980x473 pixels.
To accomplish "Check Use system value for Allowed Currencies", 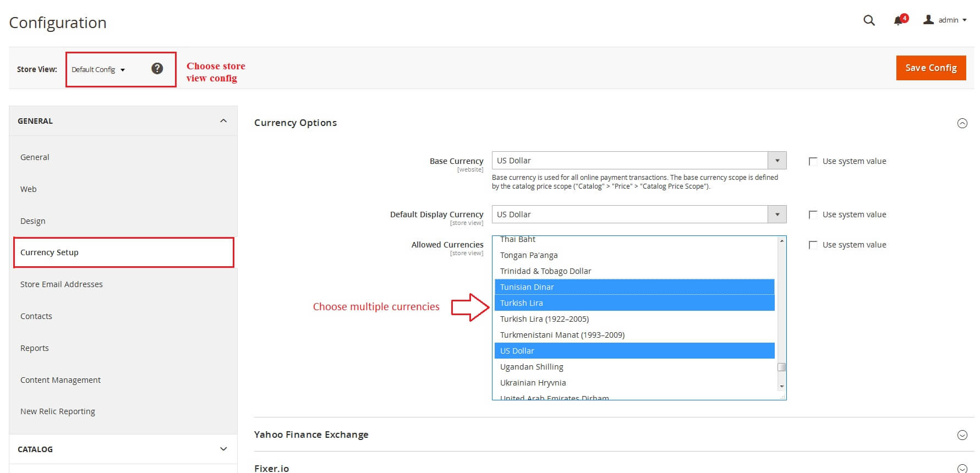I will 813,245.
